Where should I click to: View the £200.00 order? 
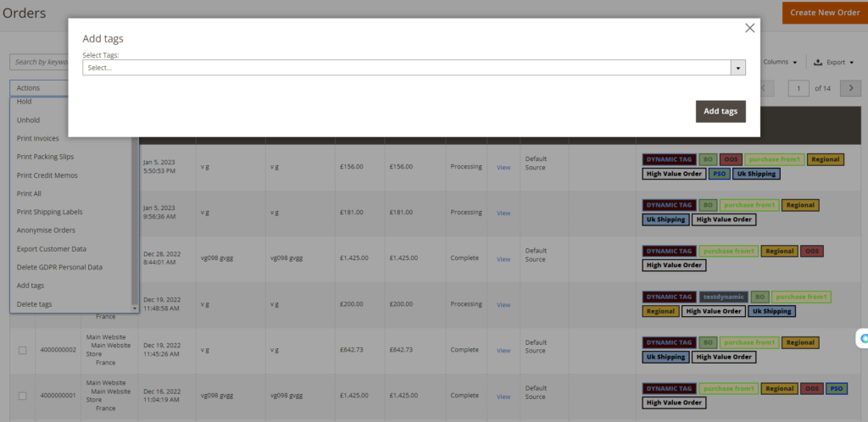[x=504, y=305]
